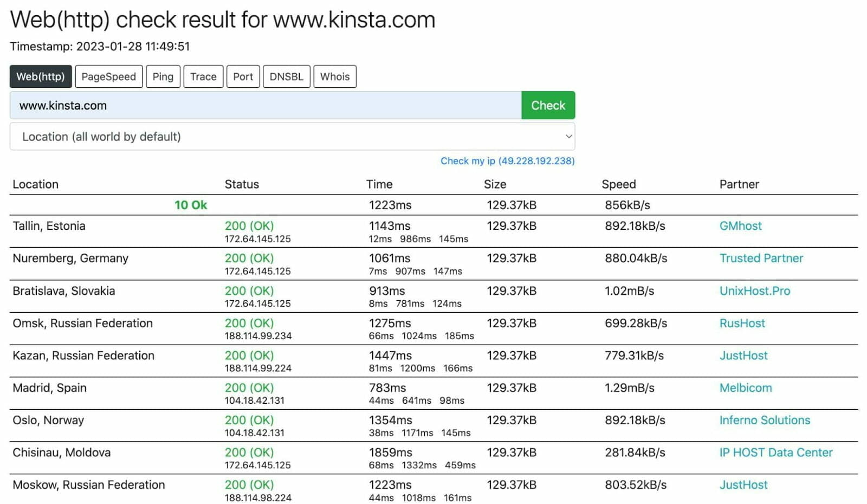
Task: Select the Bratislava, Slovakia location
Action: point(64,290)
